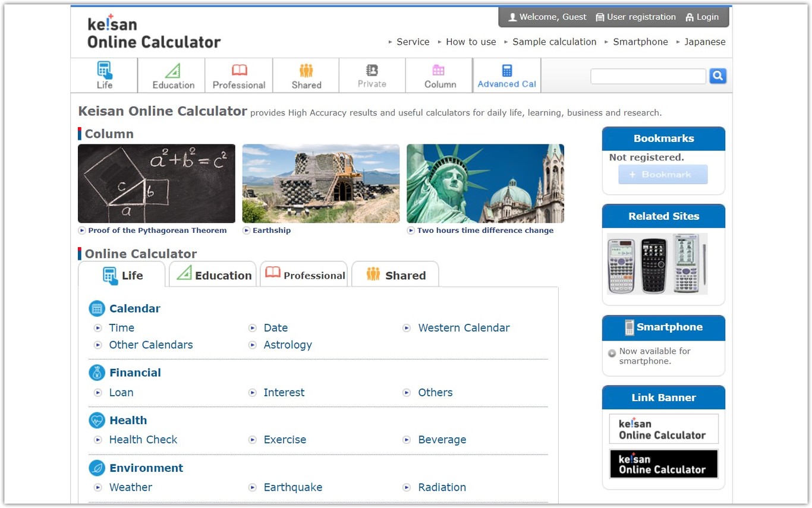Click the + Bookmark button
Screen dimensions: 812x508
[x=663, y=175]
